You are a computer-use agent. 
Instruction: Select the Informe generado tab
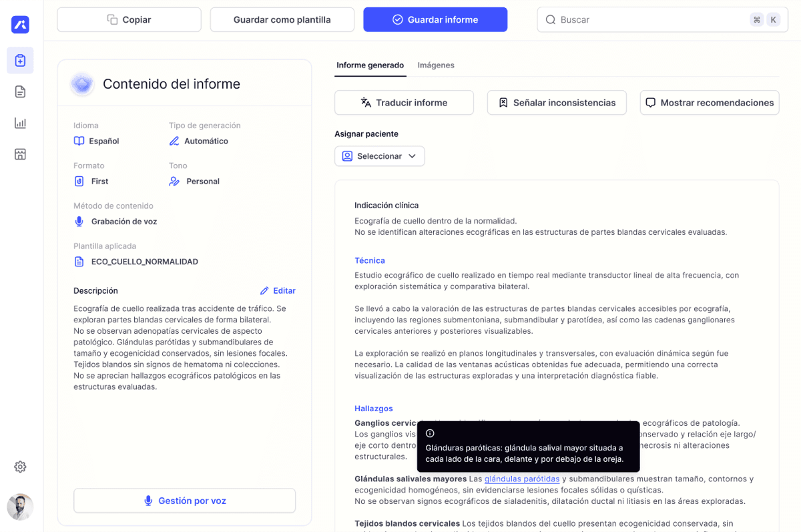pyautogui.click(x=370, y=65)
